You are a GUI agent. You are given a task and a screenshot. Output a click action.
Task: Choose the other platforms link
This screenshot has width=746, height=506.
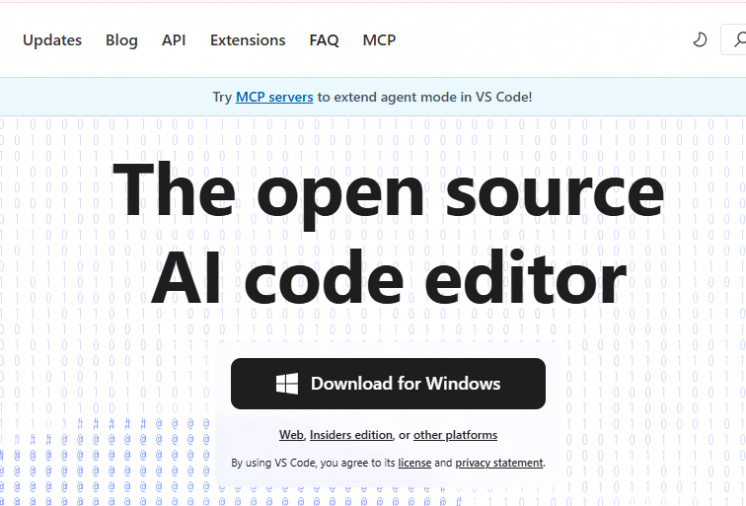[455, 435]
